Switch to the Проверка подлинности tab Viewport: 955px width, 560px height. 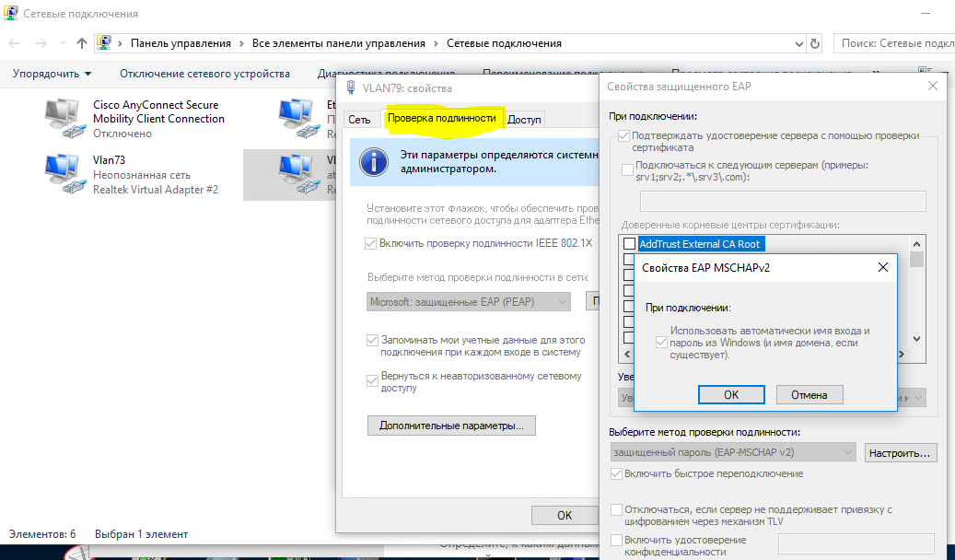[441, 118]
